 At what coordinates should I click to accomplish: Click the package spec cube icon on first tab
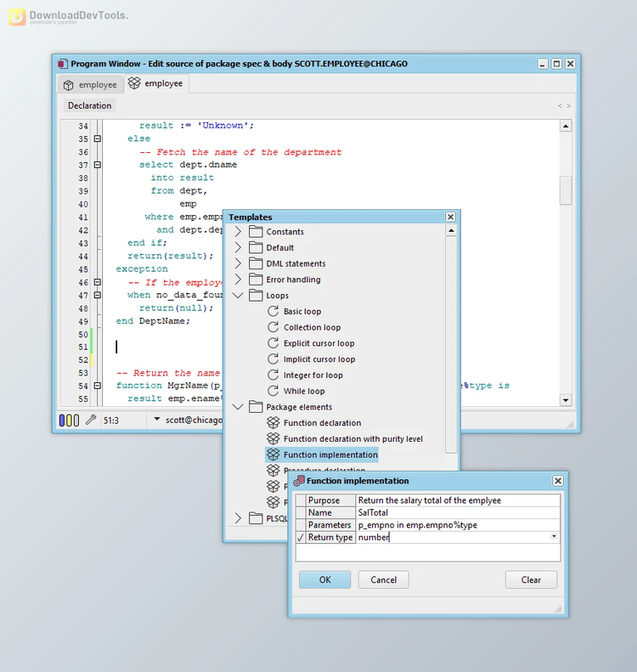[x=69, y=85]
